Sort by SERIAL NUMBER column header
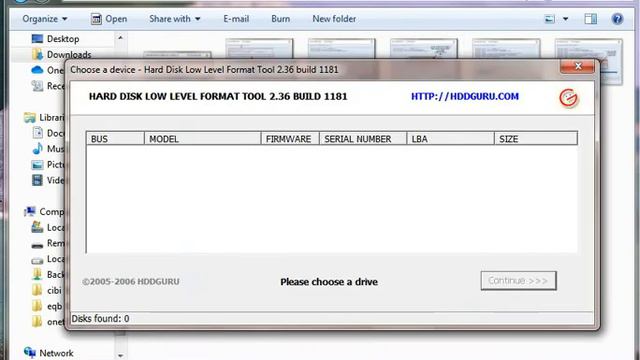This screenshot has height=360, width=640. 363,139
